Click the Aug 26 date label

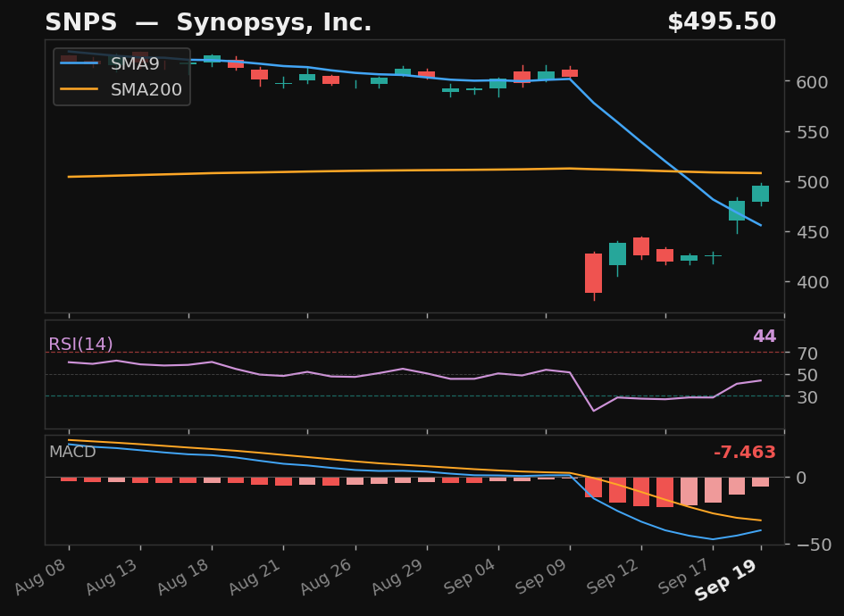[x=327, y=576]
